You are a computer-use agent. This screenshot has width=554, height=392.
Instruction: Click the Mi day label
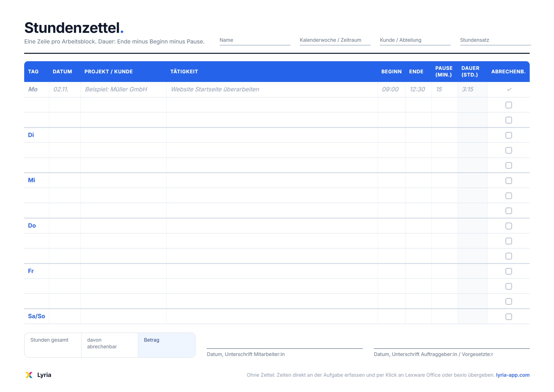pyautogui.click(x=32, y=180)
